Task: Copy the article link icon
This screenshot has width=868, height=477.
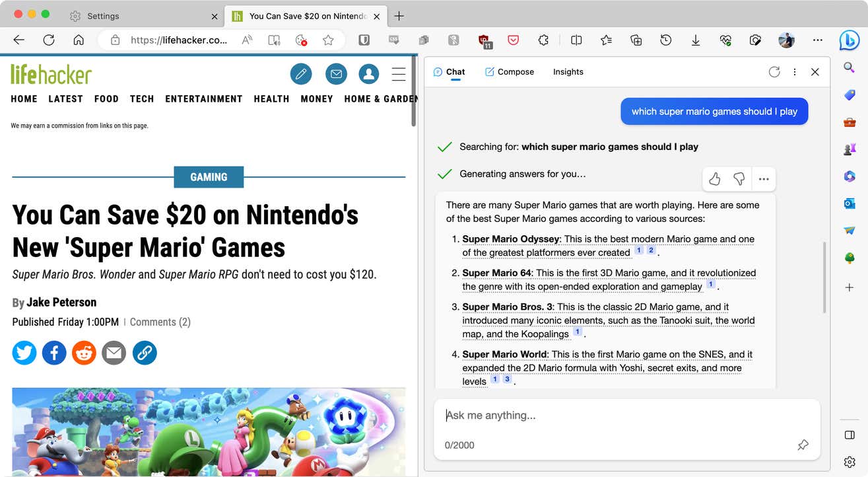Action: (145, 353)
